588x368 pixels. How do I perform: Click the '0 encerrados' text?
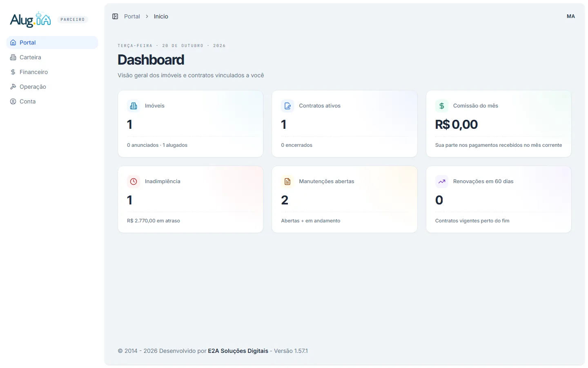click(x=296, y=145)
